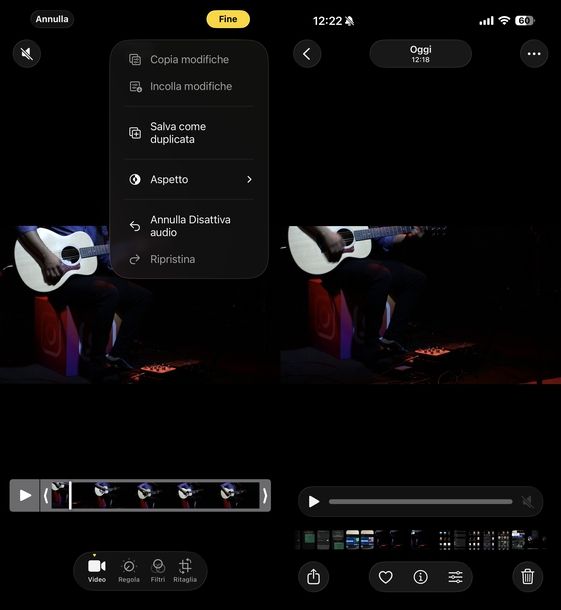Click the left trim handle of timeline
The width and height of the screenshot is (561, 610).
point(46,495)
